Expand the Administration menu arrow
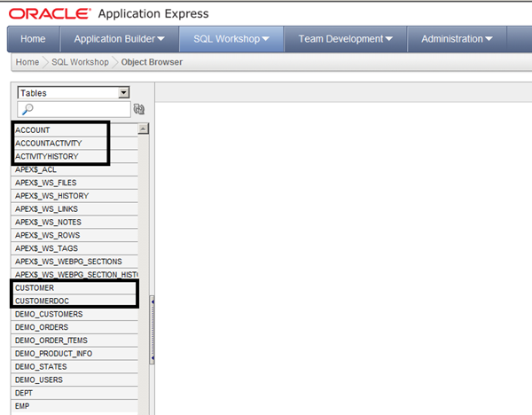Image resolution: width=532 pixels, height=415 pixels. tap(489, 39)
